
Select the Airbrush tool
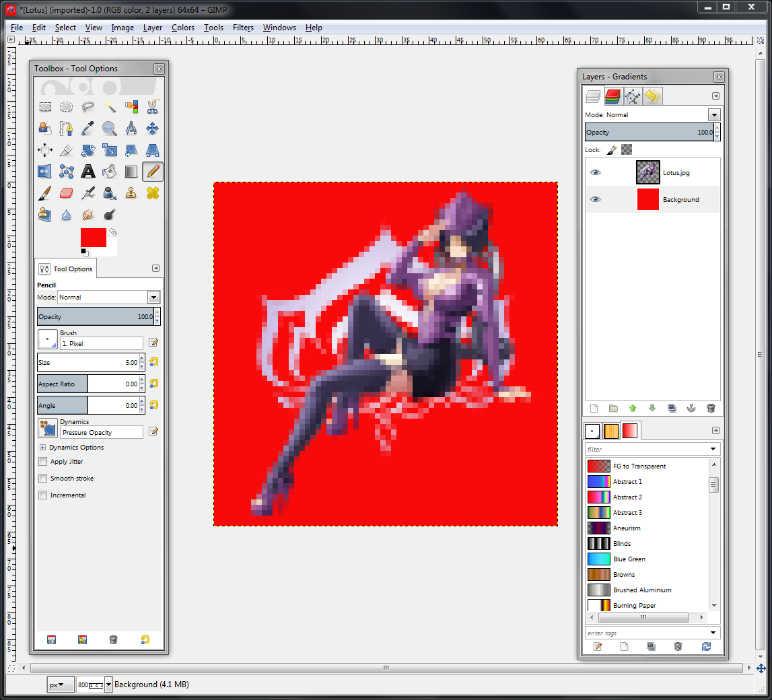87,193
